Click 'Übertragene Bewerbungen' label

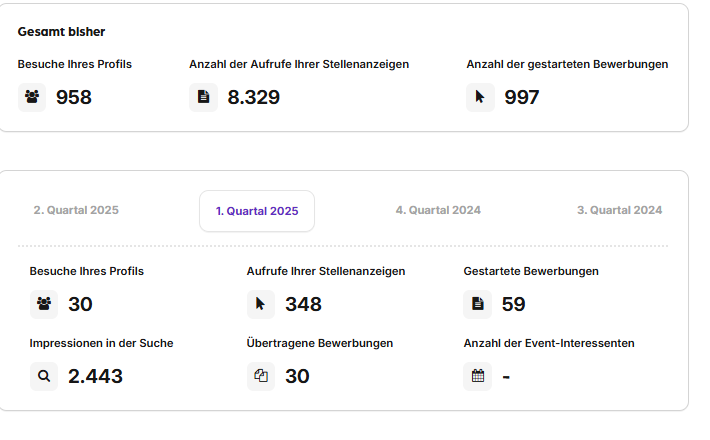coord(320,343)
